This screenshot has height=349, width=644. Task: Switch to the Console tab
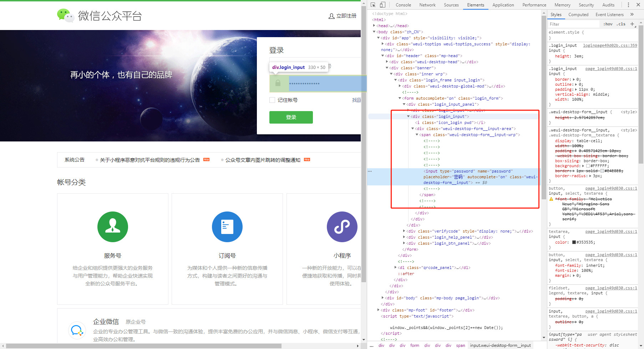point(403,5)
